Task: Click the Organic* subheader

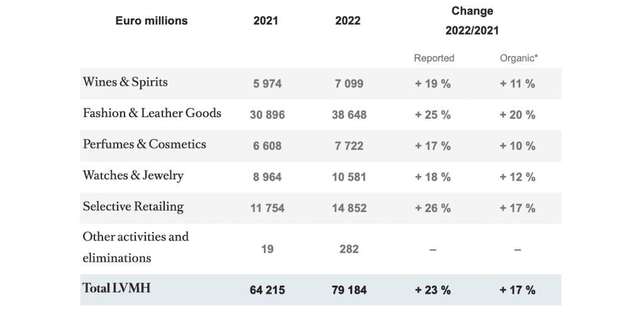Action: [x=518, y=58]
